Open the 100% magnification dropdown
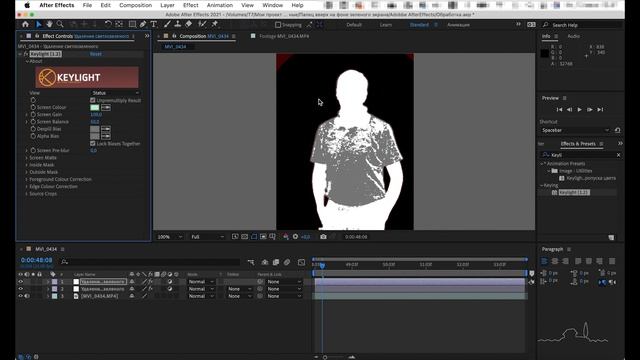Image resolution: width=640 pixels, height=360 pixels. (x=169, y=237)
